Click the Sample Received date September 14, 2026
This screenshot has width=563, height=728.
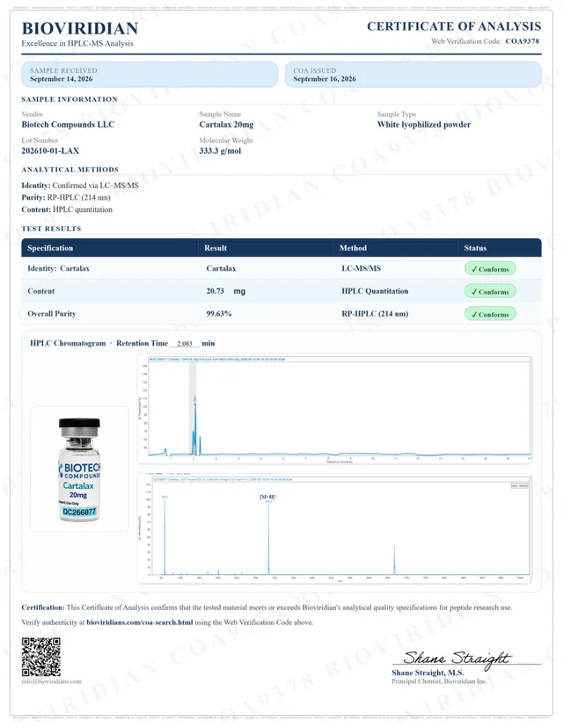pos(61,79)
